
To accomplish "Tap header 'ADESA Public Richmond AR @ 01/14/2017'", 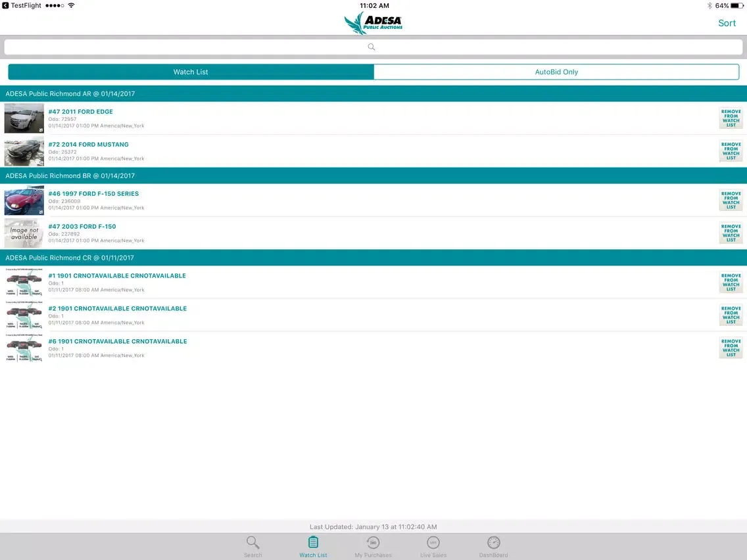I will [373, 93].
